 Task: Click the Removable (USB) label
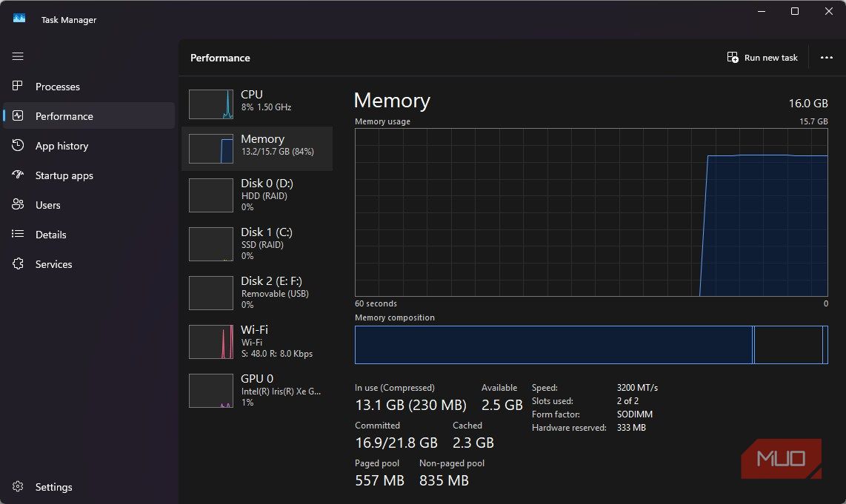[275, 294]
